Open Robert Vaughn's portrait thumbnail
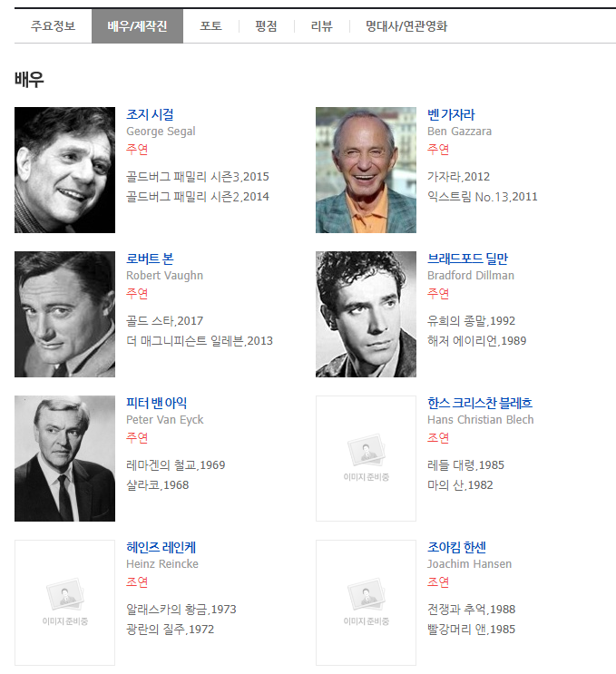 (x=64, y=314)
